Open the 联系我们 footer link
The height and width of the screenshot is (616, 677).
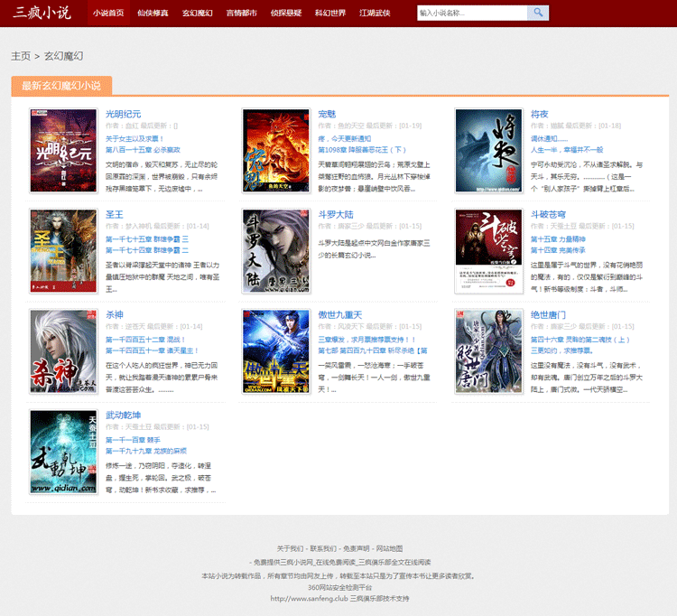323,548
